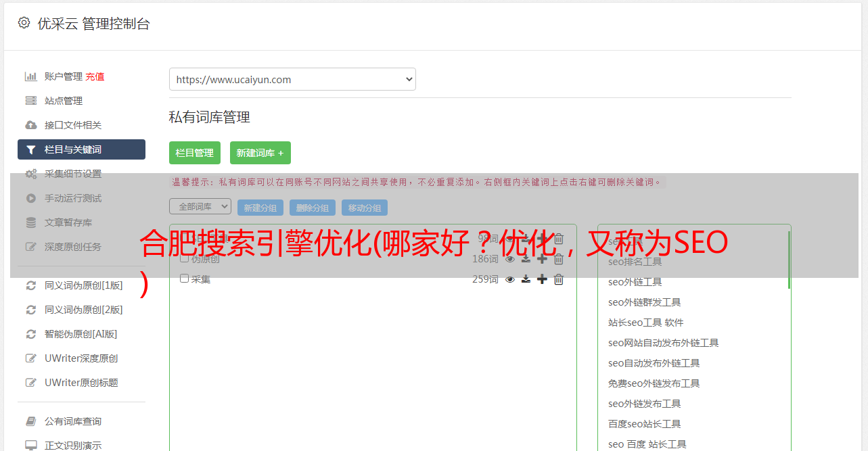868x451 pixels.
Task: Click refresh icon for 智能伪原创[AI版]
Action: (x=31, y=334)
